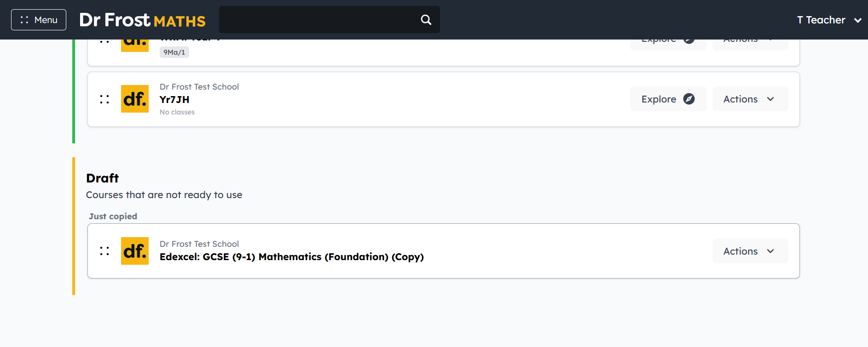Grab the drag handle for Yr7JH course

[104, 99]
